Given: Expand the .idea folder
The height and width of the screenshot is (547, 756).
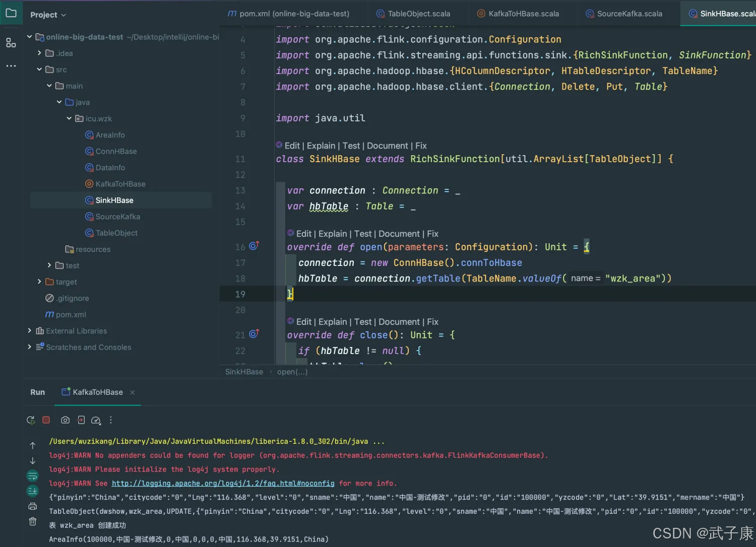Looking at the screenshot, I should click(39, 53).
